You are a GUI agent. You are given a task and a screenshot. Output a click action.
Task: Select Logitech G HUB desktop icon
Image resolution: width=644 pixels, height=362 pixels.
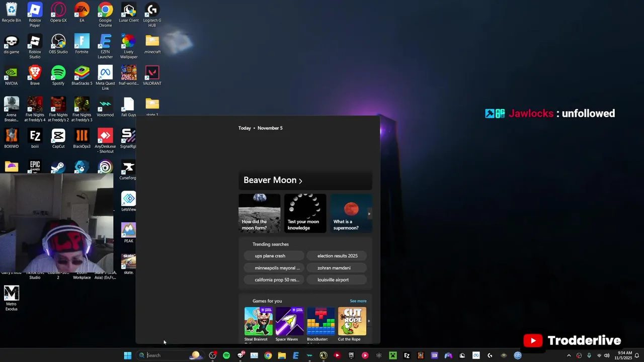[152, 15]
